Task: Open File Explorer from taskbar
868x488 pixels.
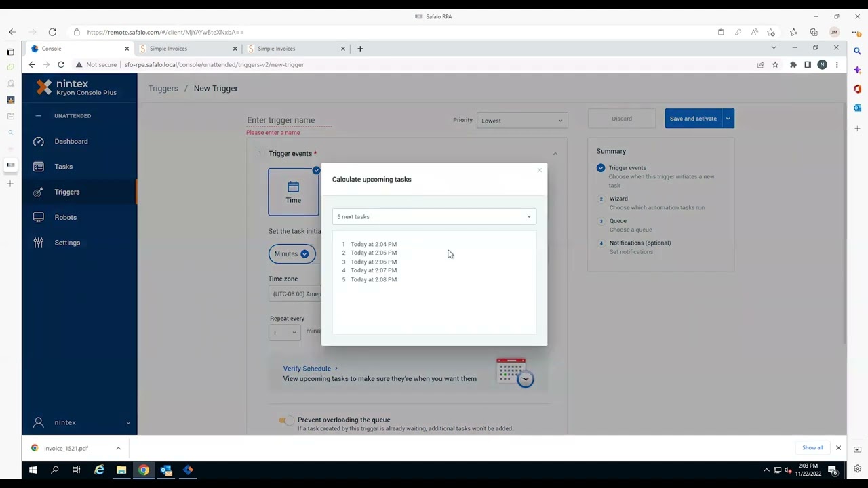Action: click(x=121, y=470)
